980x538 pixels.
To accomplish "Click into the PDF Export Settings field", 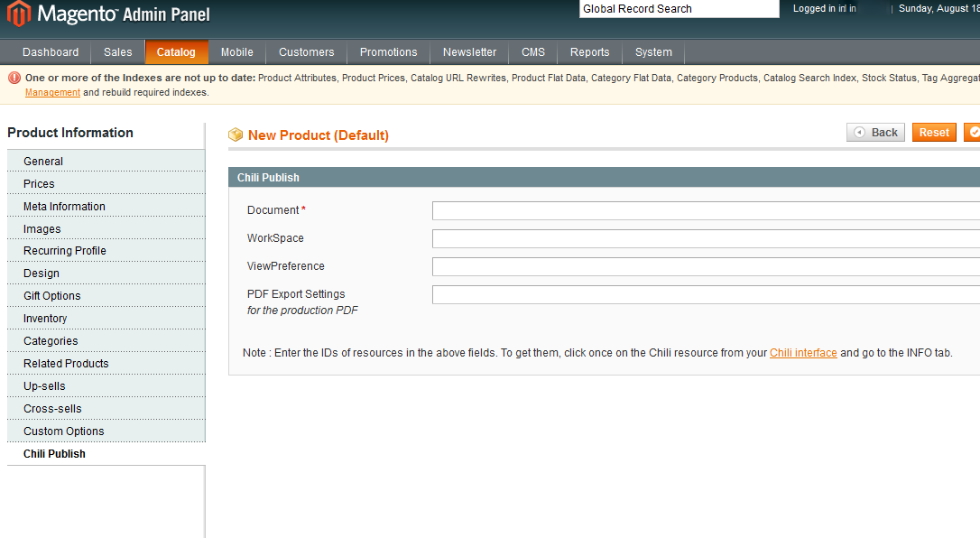I will pyautogui.click(x=707, y=295).
